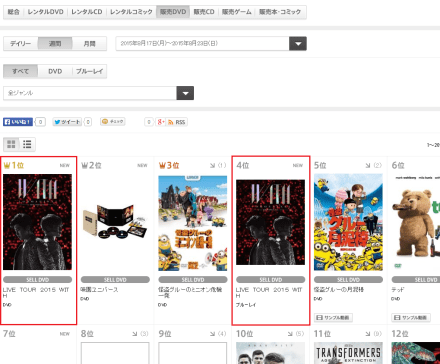The width and height of the screenshot is (440, 364).
Task: Select the 販売DVD tab
Action: click(x=173, y=12)
